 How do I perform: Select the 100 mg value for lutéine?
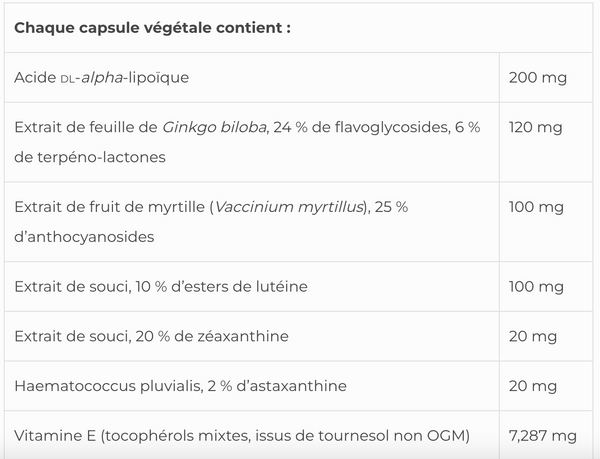[x=537, y=287]
